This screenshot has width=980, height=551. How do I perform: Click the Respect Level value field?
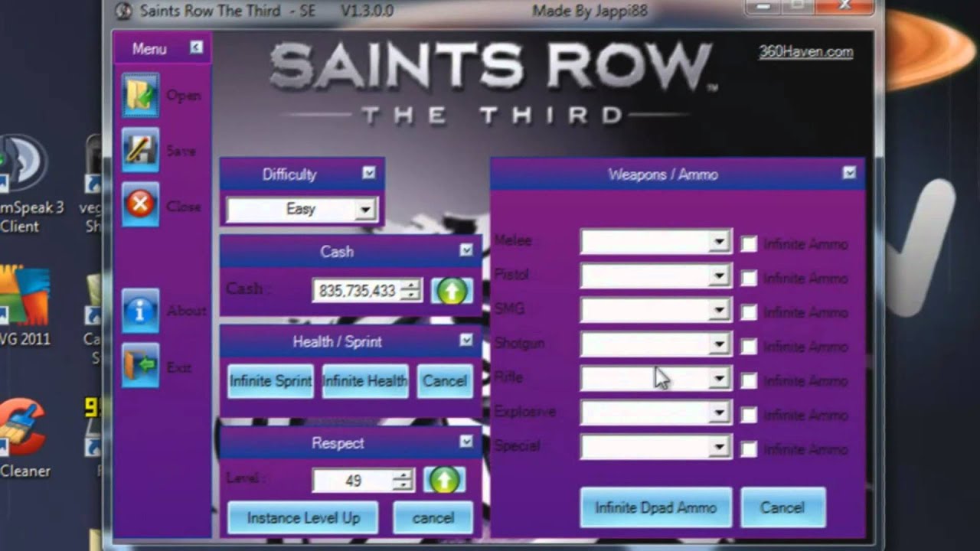pyautogui.click(x=353, y=481)
